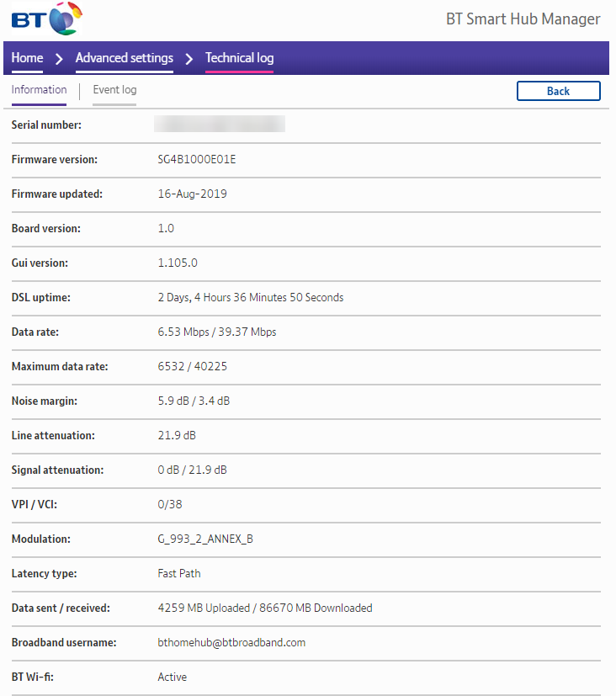The image size is (616, 696).
Task: Select line attenuation value 21.9 dB
Action: 177,435
